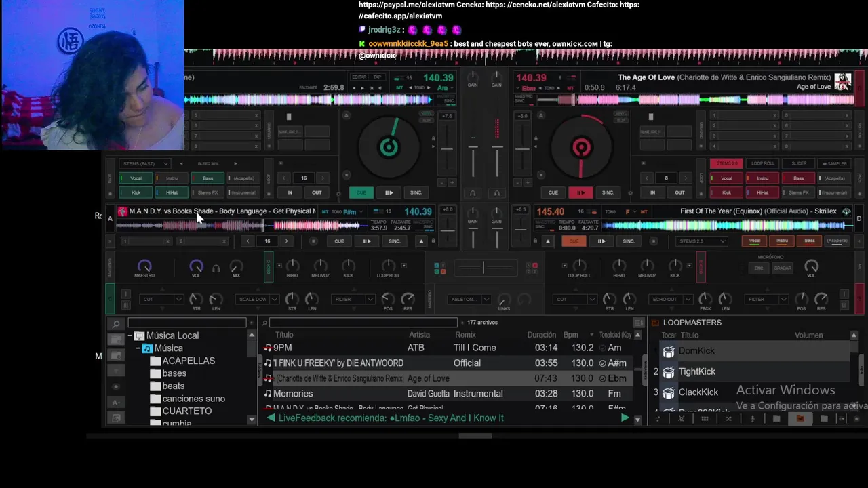Viewport: 868px width, 488px height.
Task: Click TAP tempo button
Action: [377, 77]
